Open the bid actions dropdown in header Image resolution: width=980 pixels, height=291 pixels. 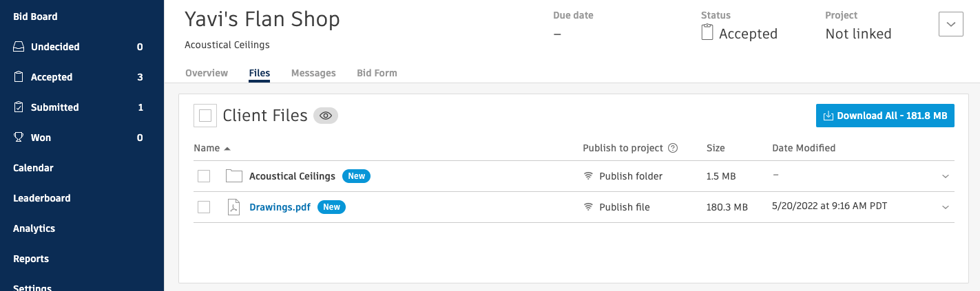(x=950, y=24)
